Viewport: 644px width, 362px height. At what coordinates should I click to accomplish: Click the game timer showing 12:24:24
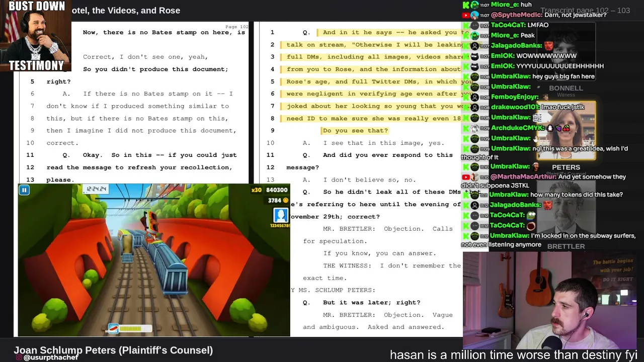96,189
